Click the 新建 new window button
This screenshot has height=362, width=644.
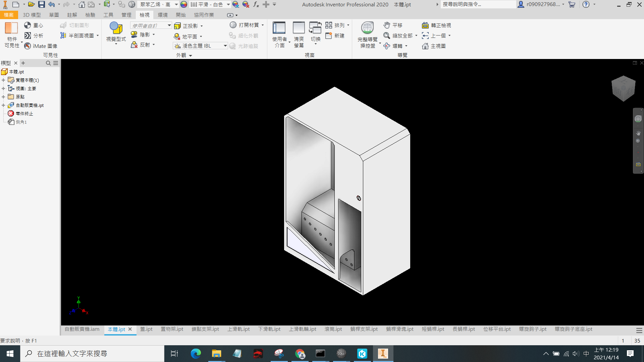click(335, 36)
